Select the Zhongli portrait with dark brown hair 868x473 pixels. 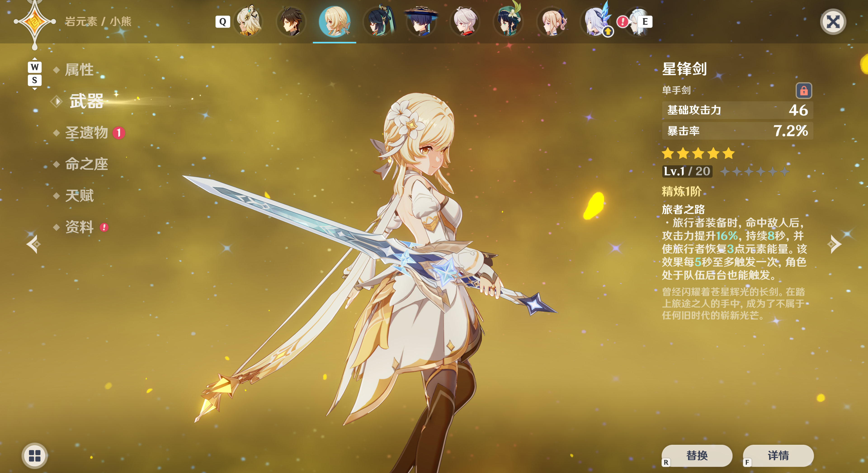[x=291, y=21]
